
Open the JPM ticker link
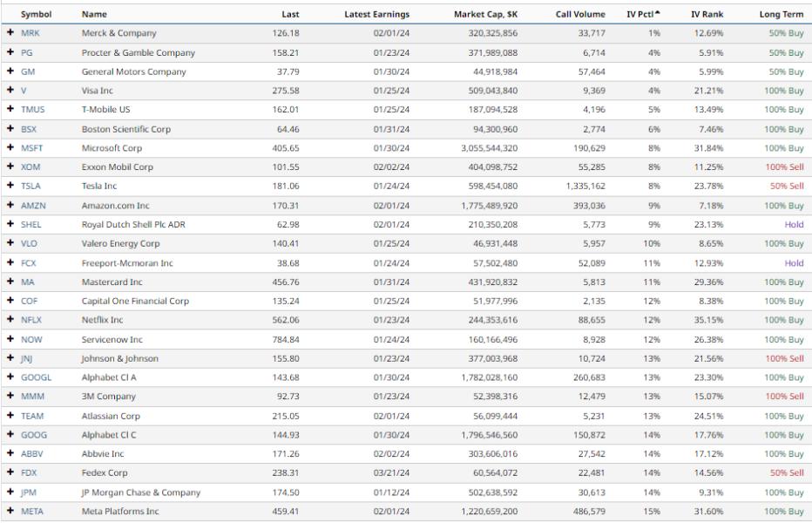pos(29,492)
